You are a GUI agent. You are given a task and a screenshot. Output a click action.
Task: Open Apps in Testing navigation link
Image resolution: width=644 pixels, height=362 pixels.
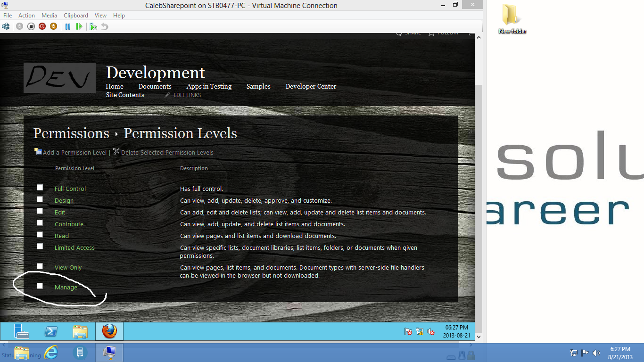click(209, 87)
